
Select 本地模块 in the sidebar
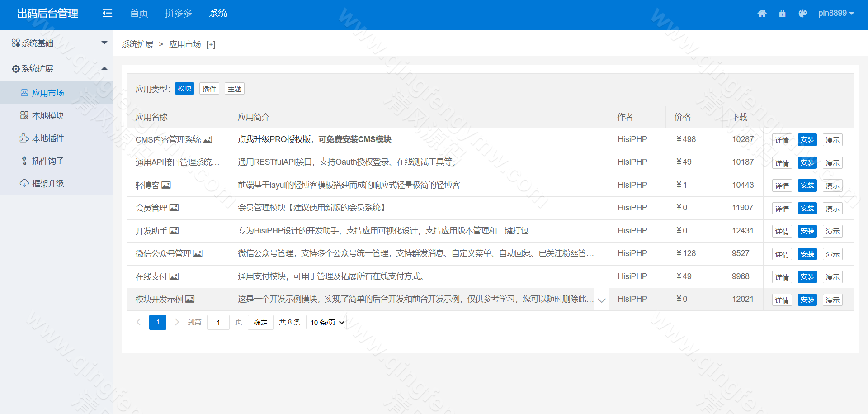point(48,115)
